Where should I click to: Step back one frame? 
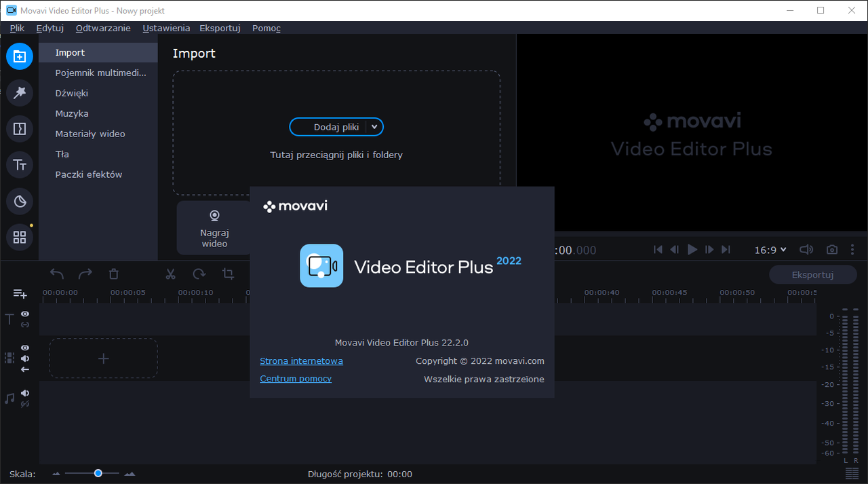(675, 250)
